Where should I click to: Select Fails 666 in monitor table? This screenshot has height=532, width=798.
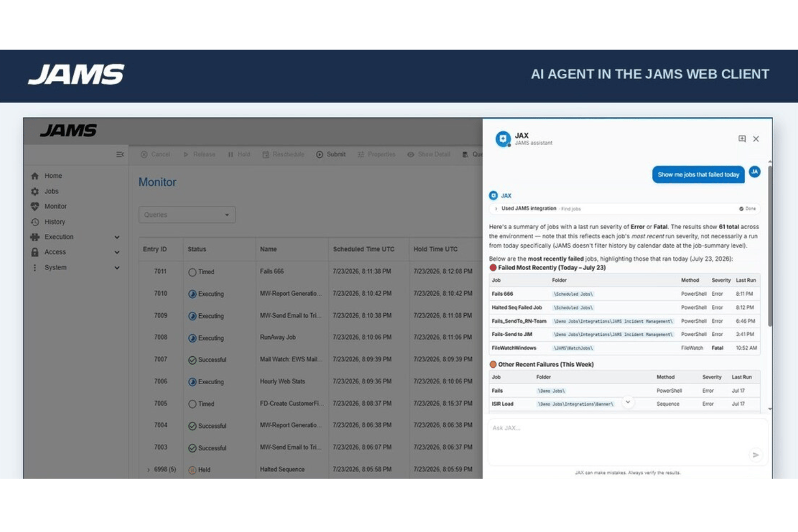pyautogui.click(x=272, y=272)
